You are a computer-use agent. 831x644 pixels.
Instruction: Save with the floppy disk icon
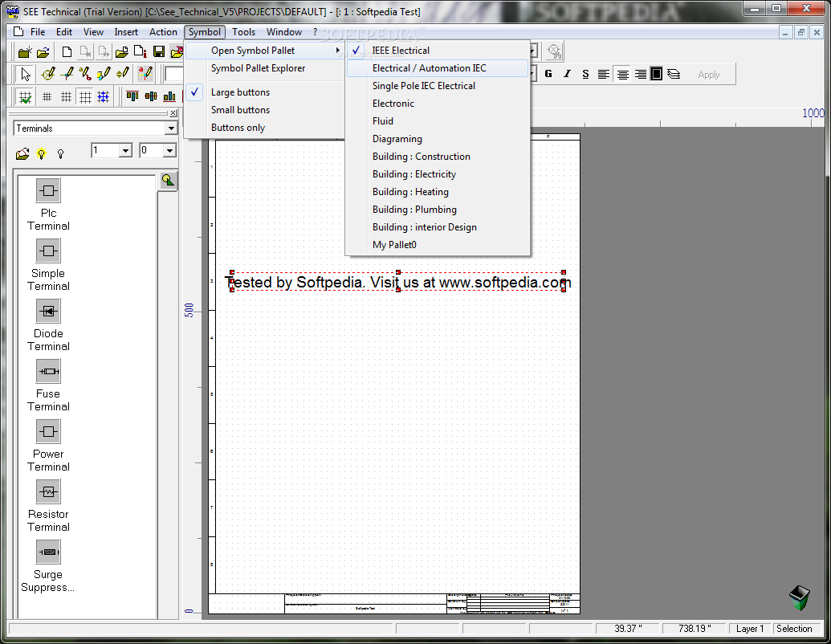[x=158, y=52]
